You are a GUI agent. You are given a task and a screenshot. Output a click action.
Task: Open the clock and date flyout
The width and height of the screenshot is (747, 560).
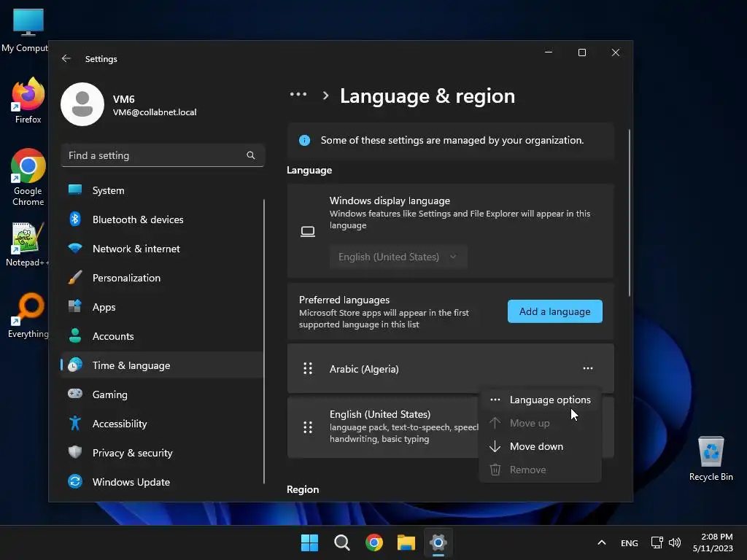(713, 542)
